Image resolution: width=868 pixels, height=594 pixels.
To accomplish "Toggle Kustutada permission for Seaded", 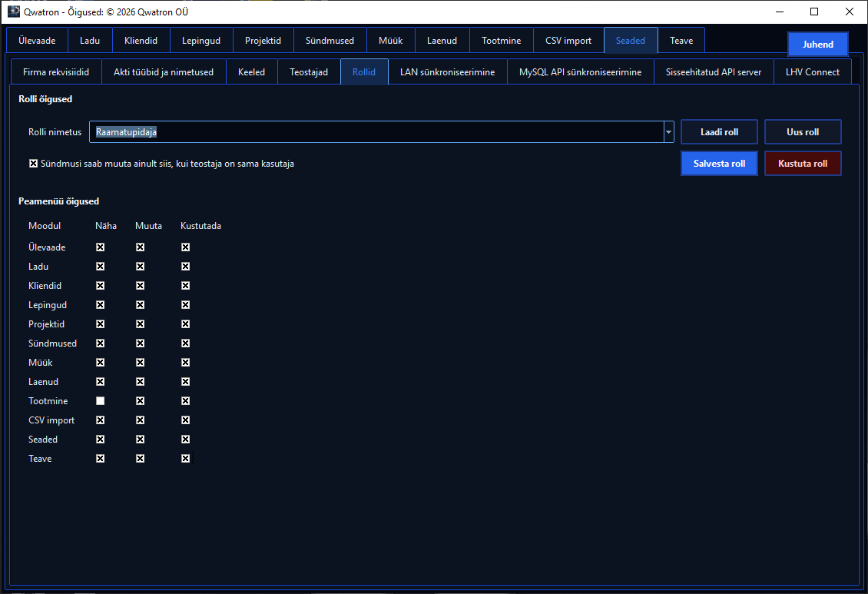I will pos(185,439).
